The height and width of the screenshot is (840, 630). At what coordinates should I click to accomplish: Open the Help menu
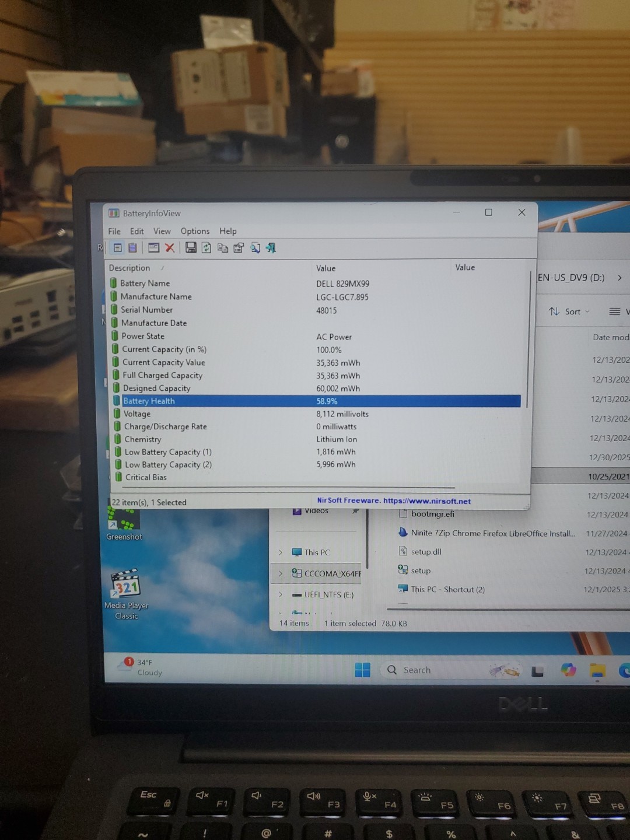click(228, 231)
